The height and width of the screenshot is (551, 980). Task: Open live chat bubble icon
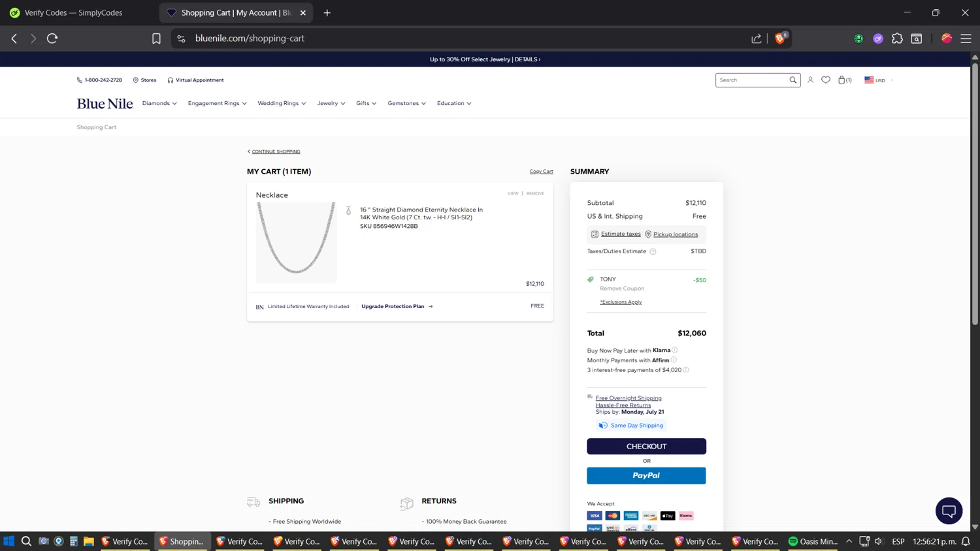(949, 511)
